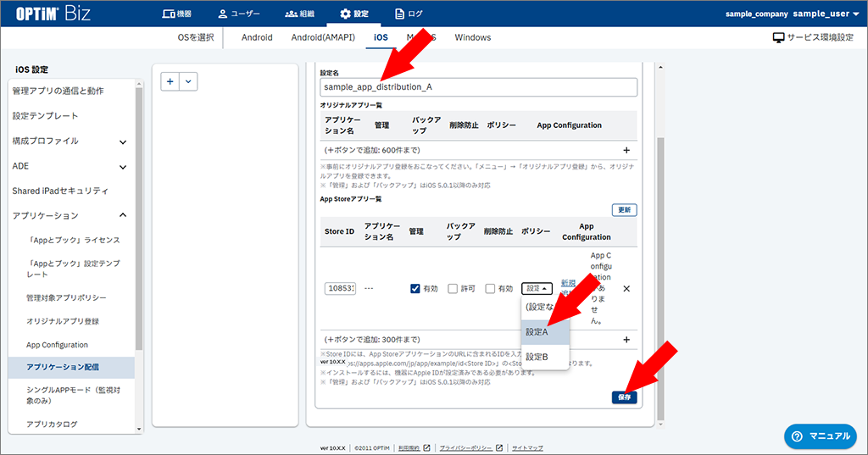Open シングルAPPモード sidebar item
Screen dimensions: 868x455
[x=73, y=395]
